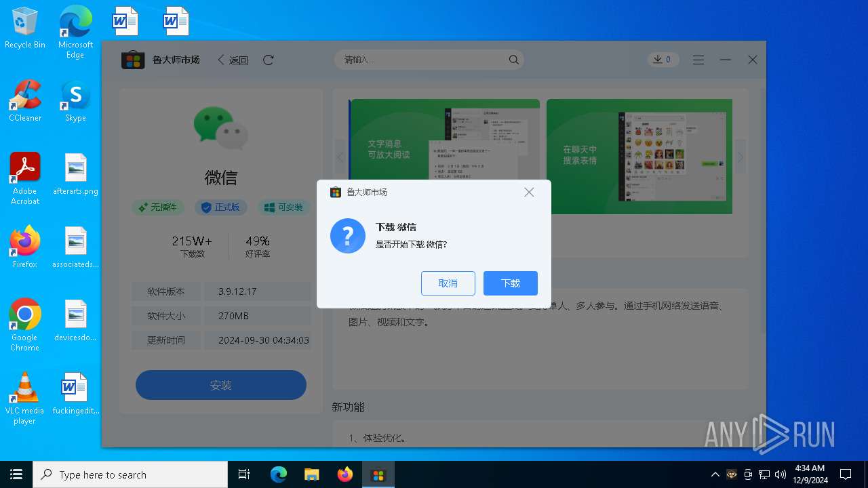Viewport: 868px width, 488px height.
Task: Click the 正式版 badge
Action: [221, 207]
